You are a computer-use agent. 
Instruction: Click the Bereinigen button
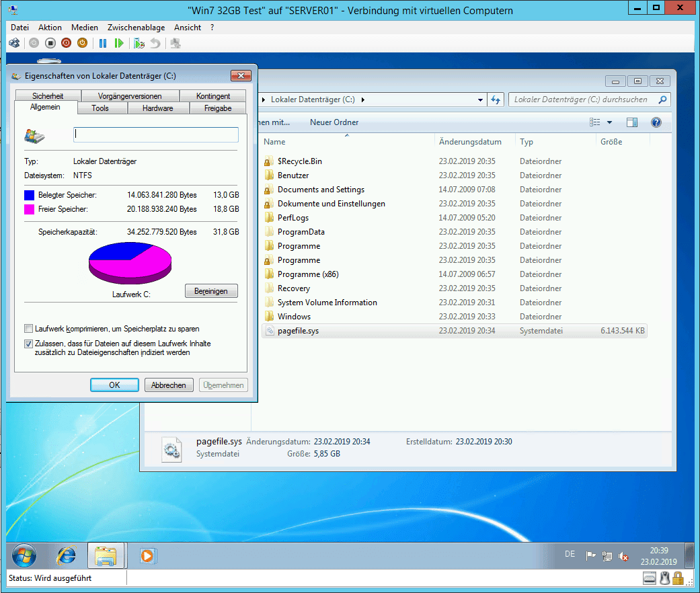point(211,291)
